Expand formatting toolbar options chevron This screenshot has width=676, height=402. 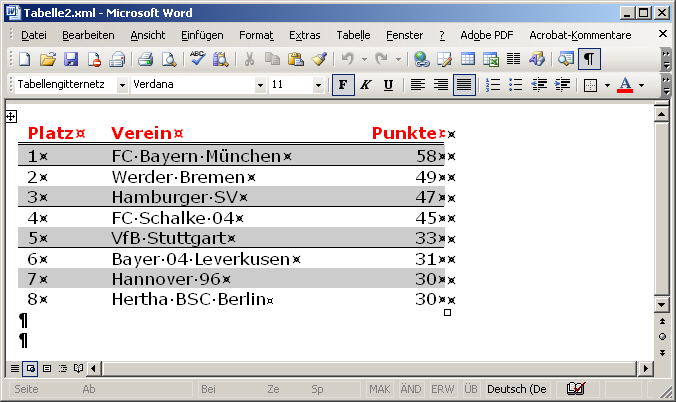[x=666, y=85]
